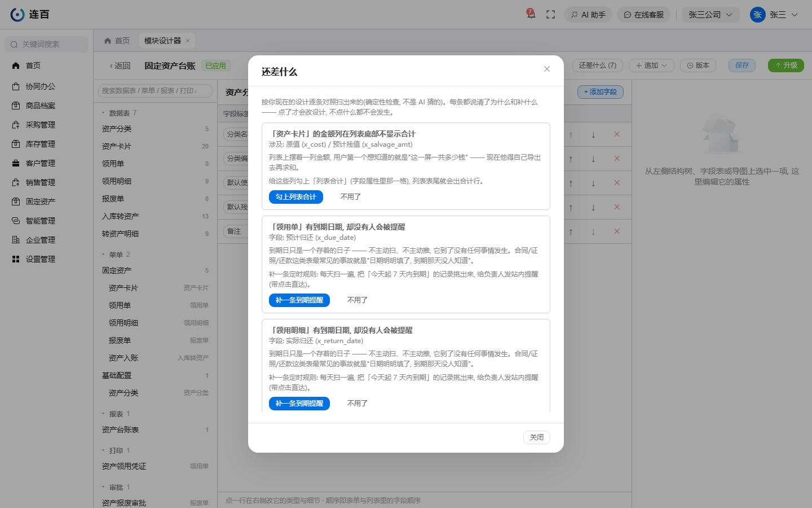Click 补一条到期提醒 for 领用明细 card
The width and height of the screenshot is (812, 508).
click(x=299, y=404)
